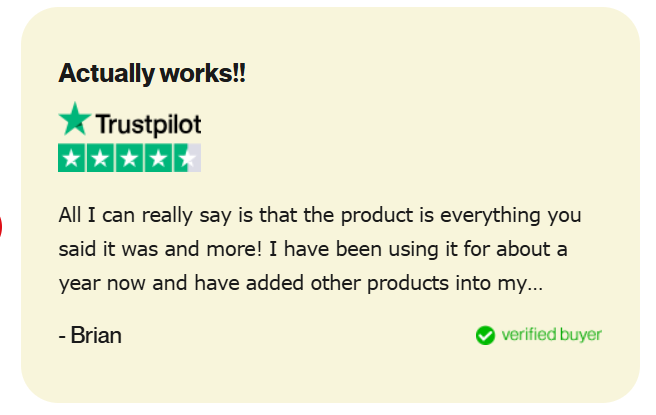Click the word "product" in the review
Viewport: 656px width, 415px height.
point(373,215)
